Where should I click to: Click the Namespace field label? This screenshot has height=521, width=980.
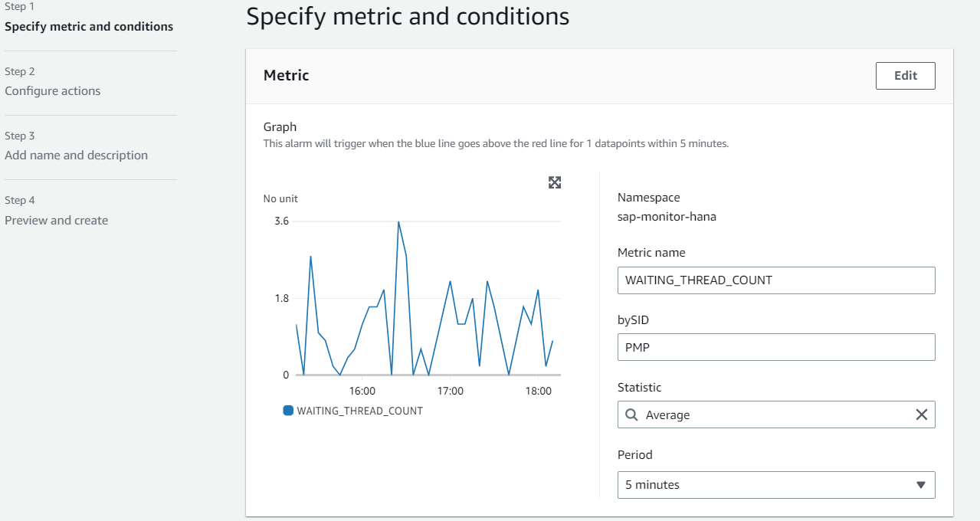(x=649, y=198)
